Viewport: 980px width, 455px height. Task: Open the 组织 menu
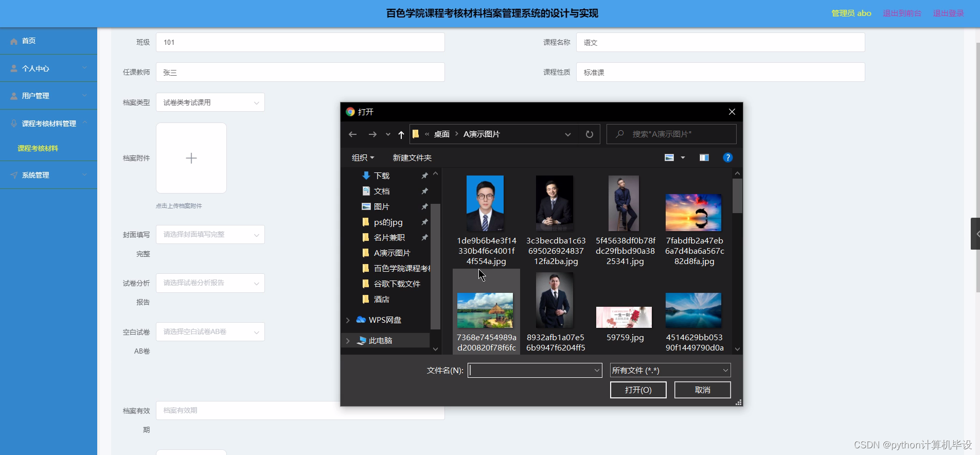point(363,158)
